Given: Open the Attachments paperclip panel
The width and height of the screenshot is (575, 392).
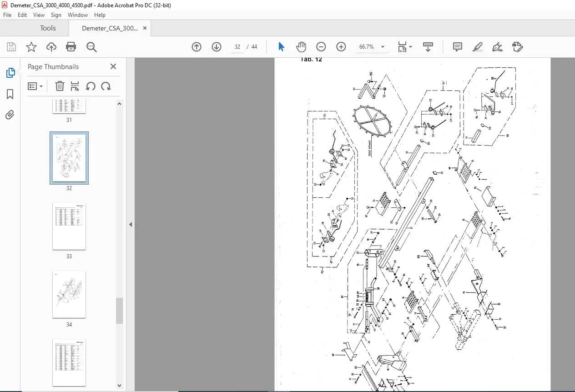Looking at the screenshot, I should (x=10, y=115).
